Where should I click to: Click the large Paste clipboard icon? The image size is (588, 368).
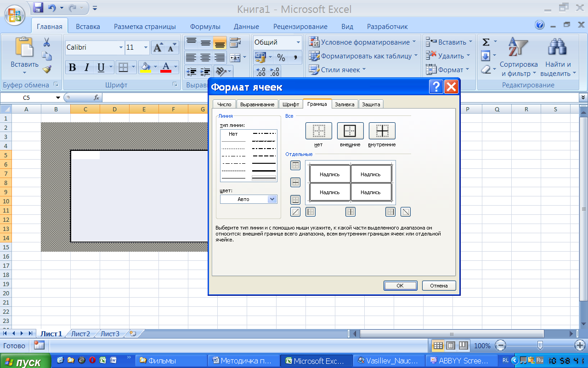coord(24,47)
